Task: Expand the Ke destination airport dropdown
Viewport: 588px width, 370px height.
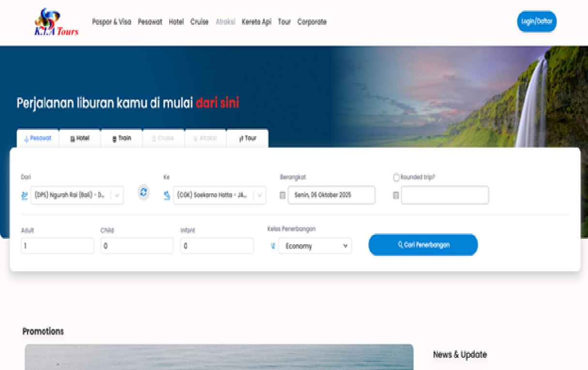Action: pos(219,195)
